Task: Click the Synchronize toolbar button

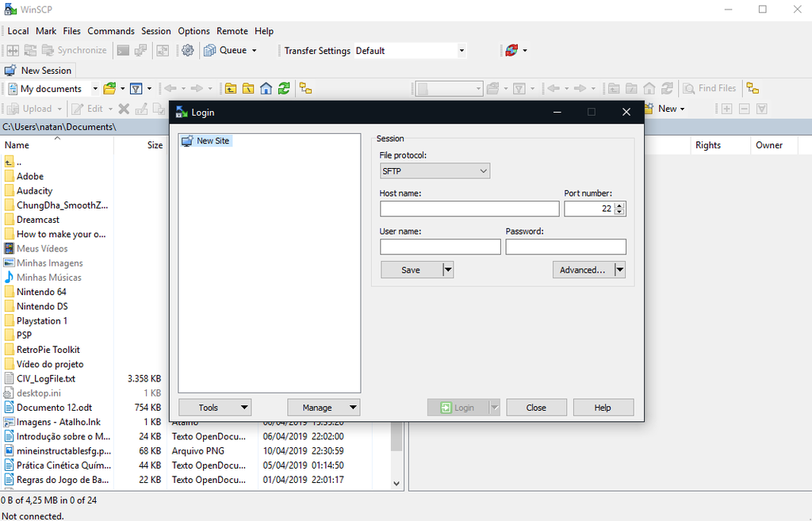Action: click(x=74, y=50)
